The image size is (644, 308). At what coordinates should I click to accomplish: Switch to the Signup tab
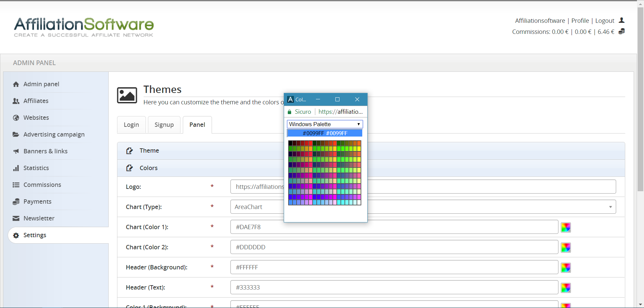[164, 125]
